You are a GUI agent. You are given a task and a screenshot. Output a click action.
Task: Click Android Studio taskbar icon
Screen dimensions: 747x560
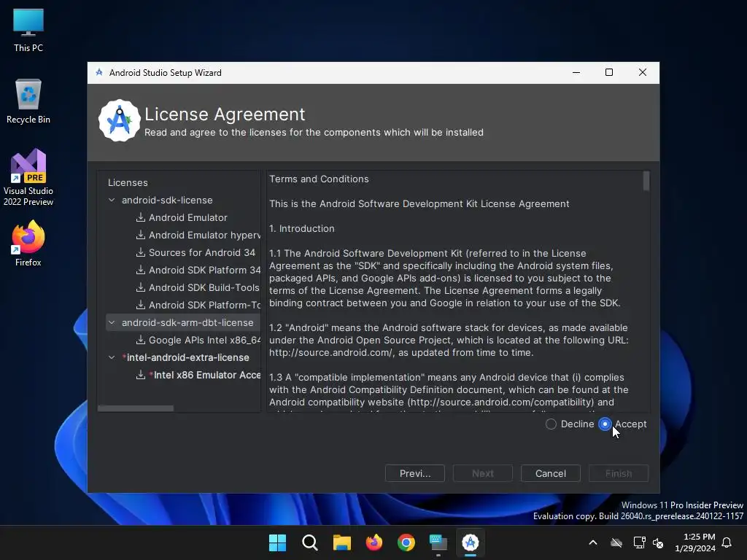471,542
